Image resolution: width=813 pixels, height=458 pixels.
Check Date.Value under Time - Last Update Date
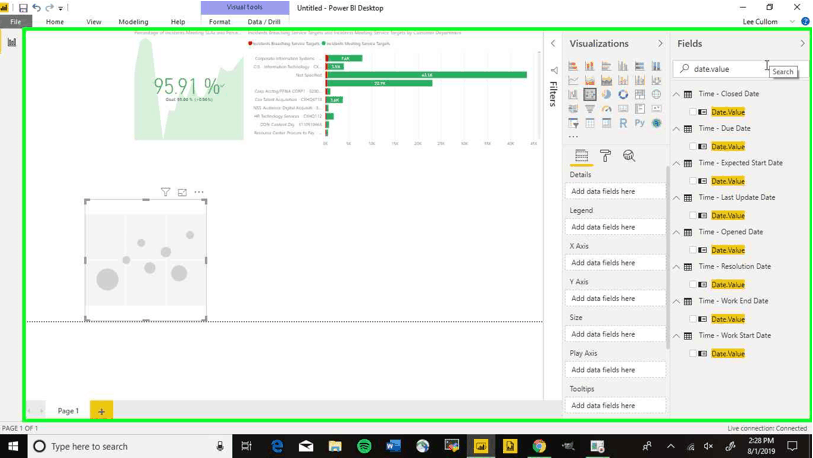[x=693, y=215]
